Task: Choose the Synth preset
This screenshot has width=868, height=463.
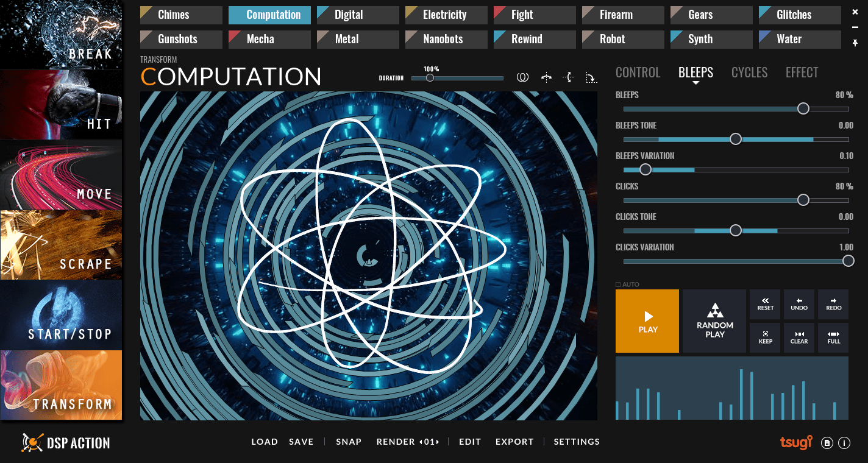Action: click(x=711, y=39)
